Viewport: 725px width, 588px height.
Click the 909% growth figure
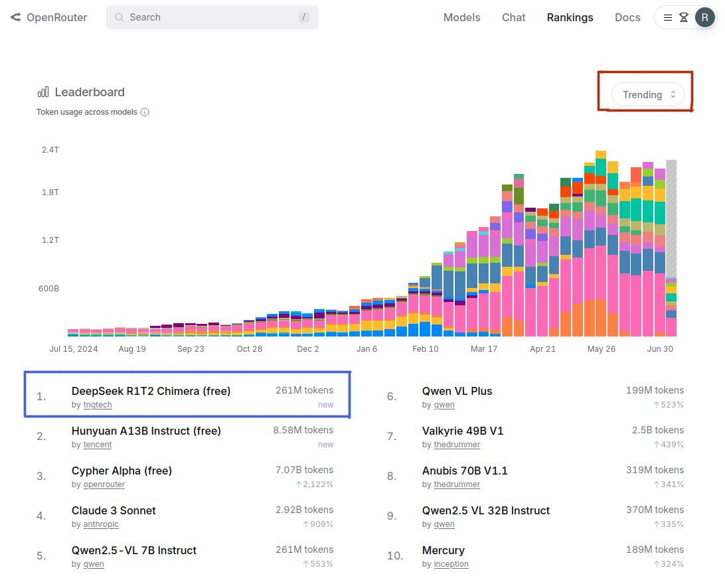pyautogui.click(x=318, y=524)
